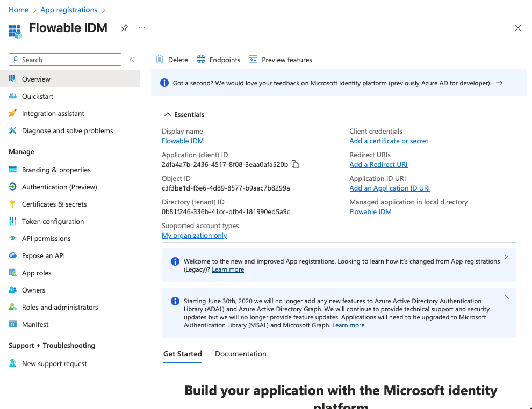Image resolution: width=532 pixels, height=409 pixels.
Task: Open the Endpoints panel
Action: [x=218, y=60]
